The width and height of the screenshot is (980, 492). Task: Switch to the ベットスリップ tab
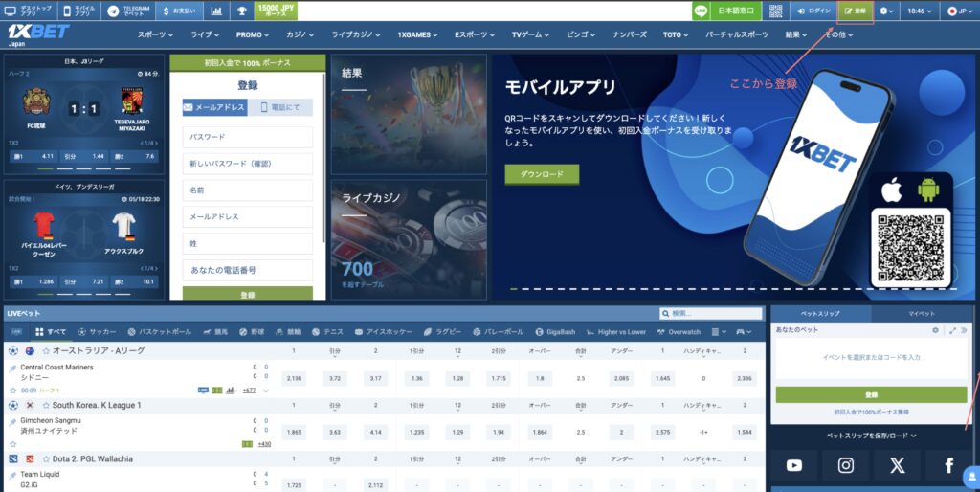coord(820,313)
